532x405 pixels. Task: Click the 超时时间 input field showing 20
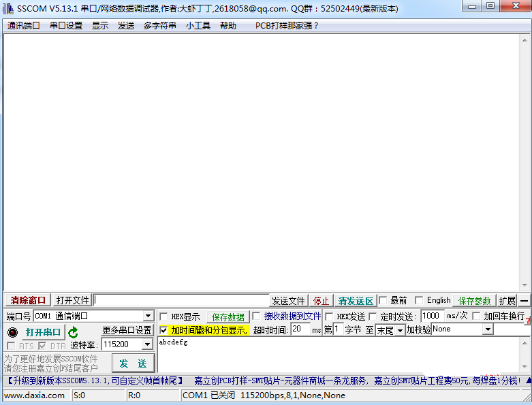click(x=300, y=329)
